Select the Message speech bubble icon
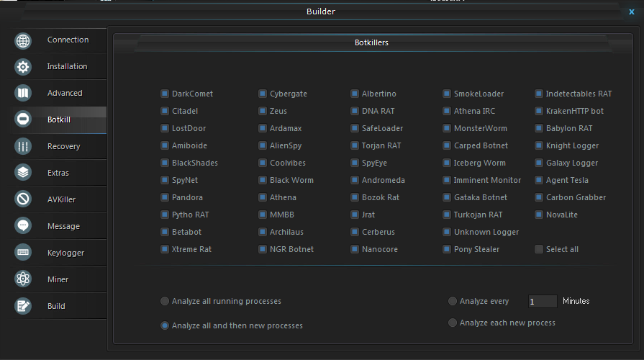Image resolution: width=644 pixels, height=360 pixels. [23, 225]
